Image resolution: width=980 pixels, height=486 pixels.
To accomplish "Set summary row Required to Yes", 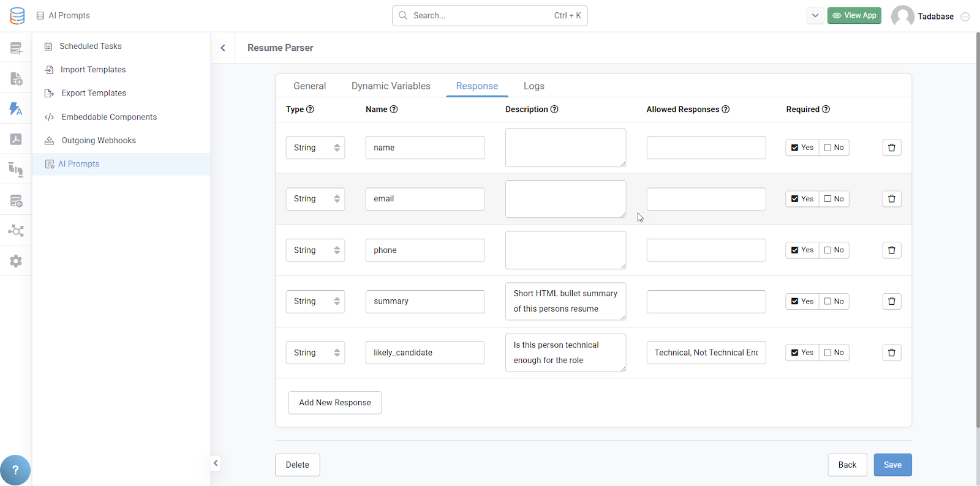I will 802,301.
